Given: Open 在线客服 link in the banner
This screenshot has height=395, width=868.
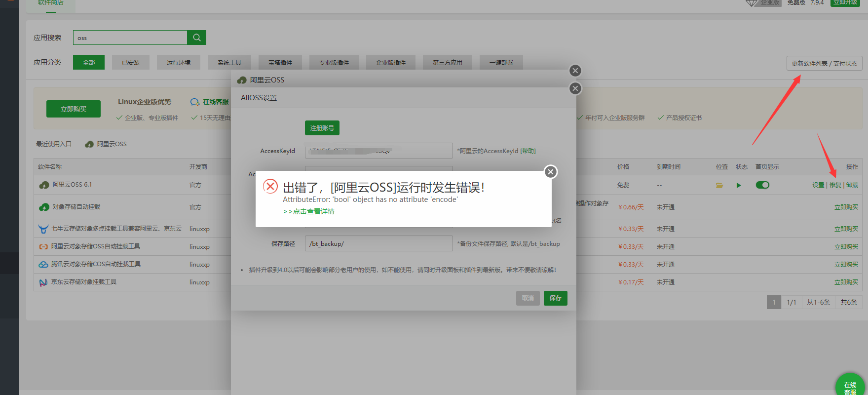Looking at the screenshot, I should pos(216,102).
